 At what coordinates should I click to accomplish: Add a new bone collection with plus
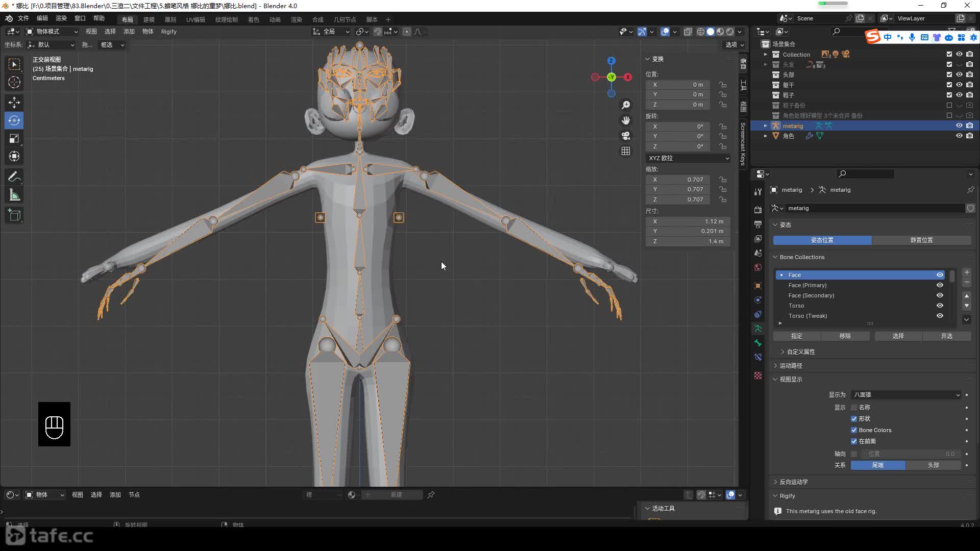pos(967,272)
